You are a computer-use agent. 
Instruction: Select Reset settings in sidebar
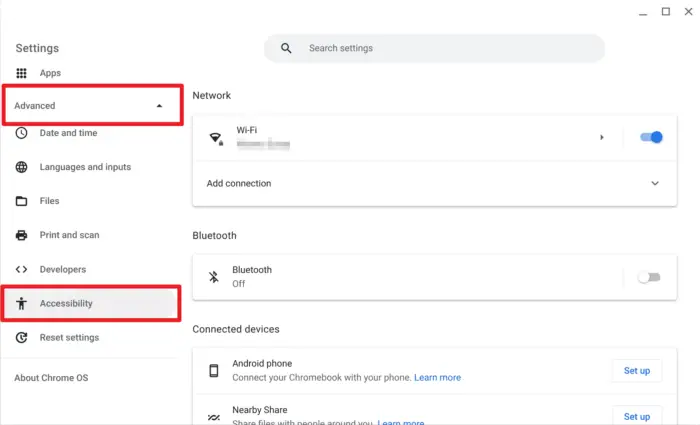point(69,338)
